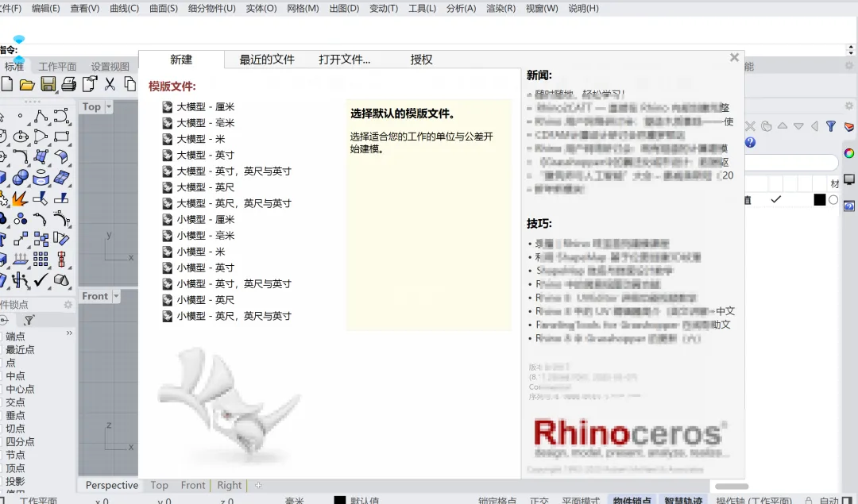
Task: Switch to the 工作平面 toolbar tab
Action: tap(57, 67)
